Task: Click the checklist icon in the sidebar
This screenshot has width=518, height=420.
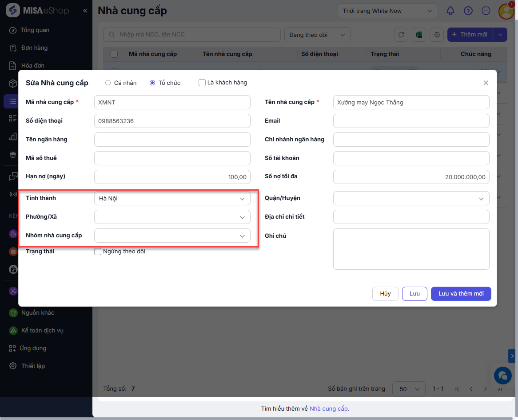Action: (13, 118)
